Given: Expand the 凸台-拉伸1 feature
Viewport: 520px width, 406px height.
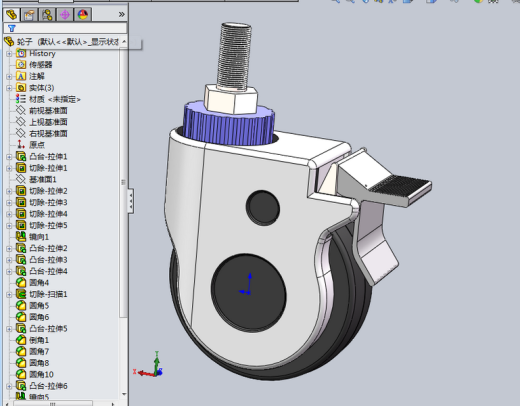Looking at the screenshot, I should click(x=9, y=157).
